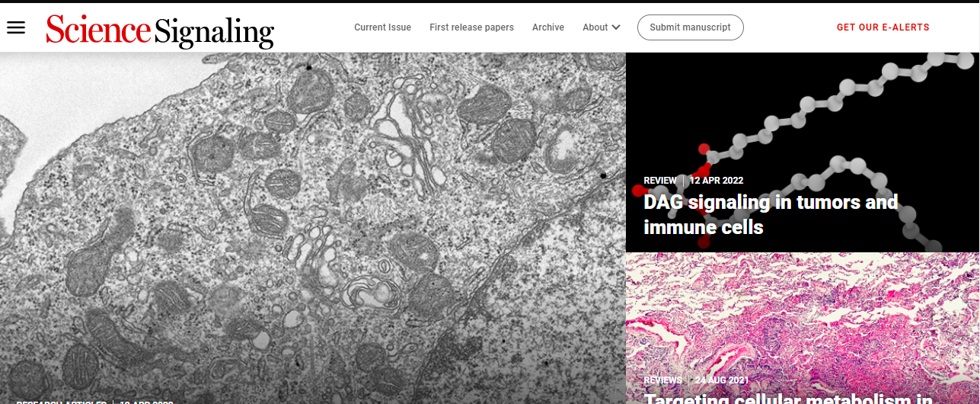980x404 pixels.
Task: Select REVIEW label above DAG signaling
Action: click(x=659, y=181)
